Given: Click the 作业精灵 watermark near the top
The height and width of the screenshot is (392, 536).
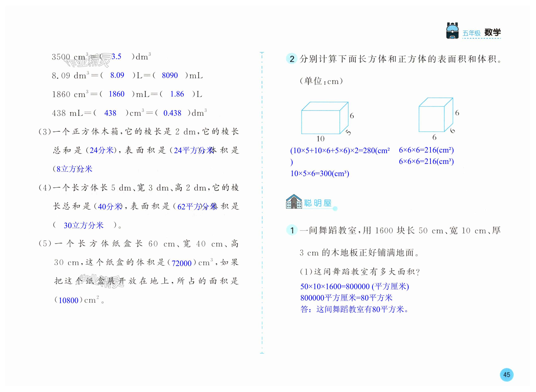Looking at the screenshot, I should coord(87,60).
